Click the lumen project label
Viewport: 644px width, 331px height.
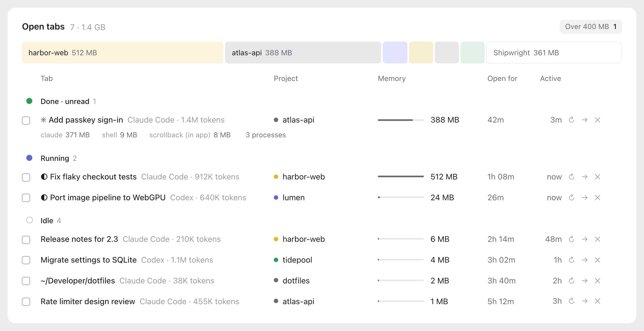(294, 198)
